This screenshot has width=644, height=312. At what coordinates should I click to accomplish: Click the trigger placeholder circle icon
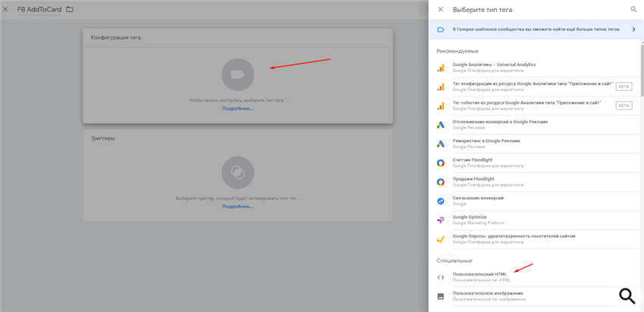(238, 172)
